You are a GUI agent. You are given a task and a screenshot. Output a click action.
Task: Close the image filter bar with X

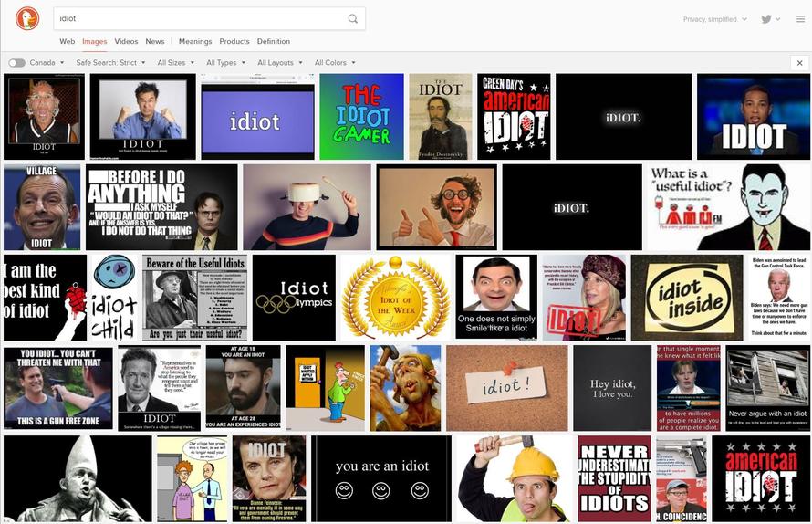coord(799,63)
